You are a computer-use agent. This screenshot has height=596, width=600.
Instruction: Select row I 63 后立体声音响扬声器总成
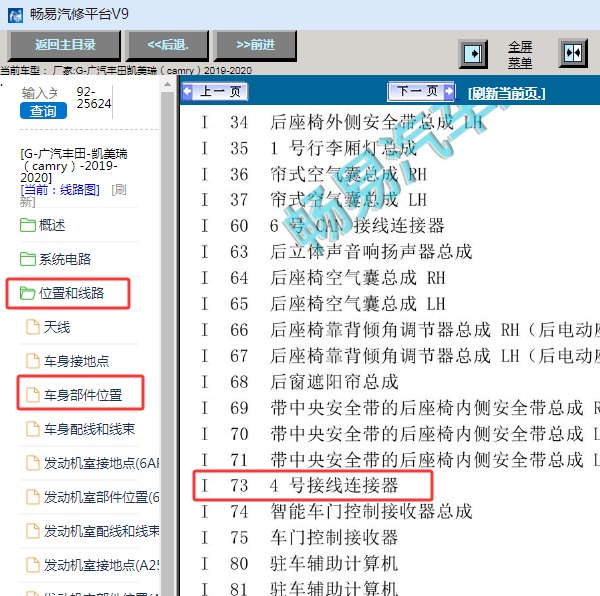pyautogui.click(x=337, y=252)
